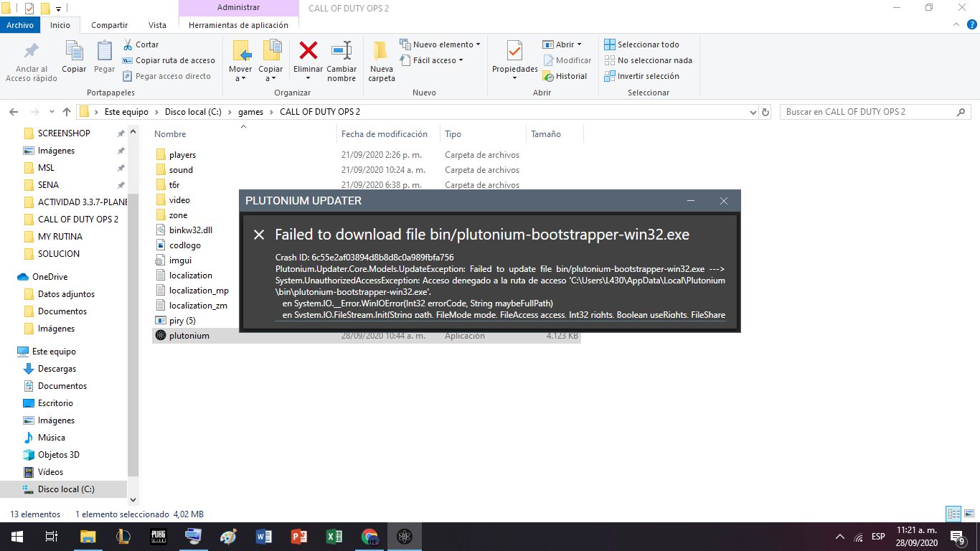Sort by Nombre column header
This screenshot has width=980, height=551.
point(244,134)
